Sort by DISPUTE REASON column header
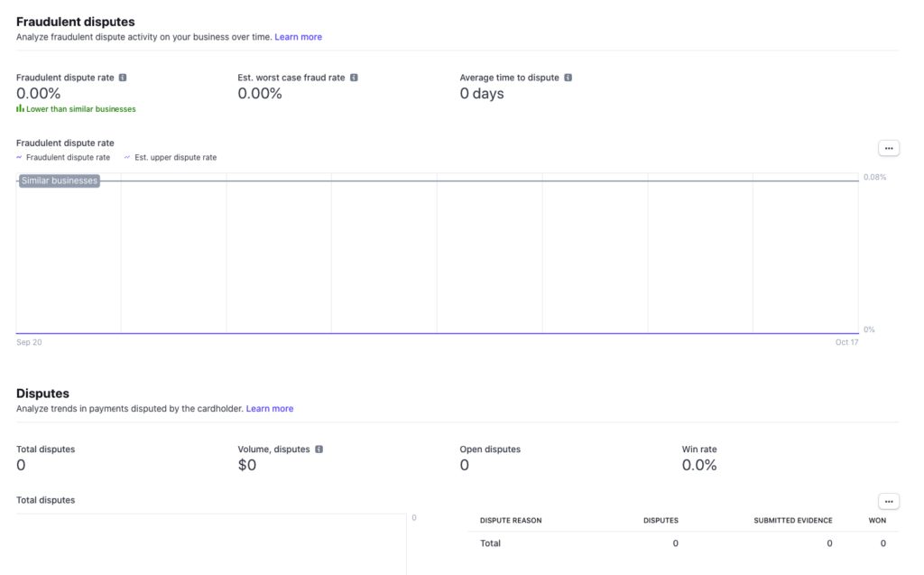Screen dimensions: 924x575 (x=511, y=520)
